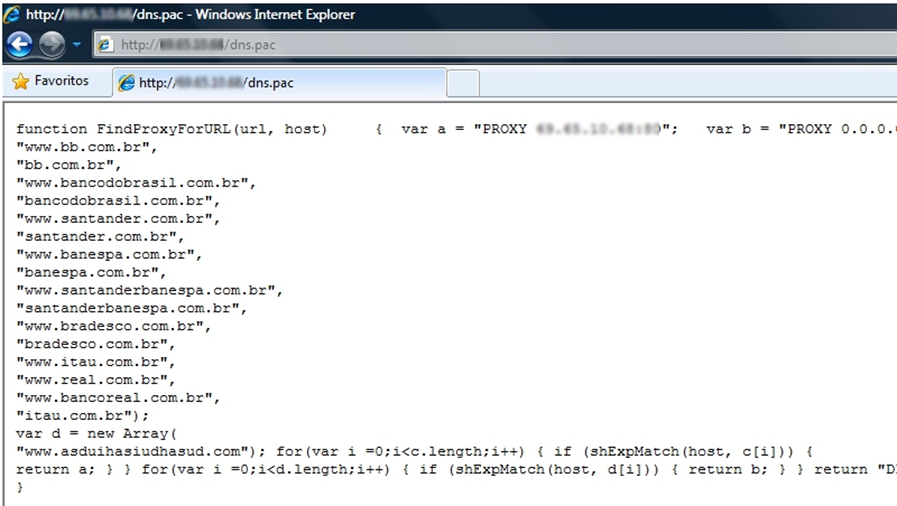Click the page icon in the address bar
The image size is (897, 506).
tap(105, 45)
